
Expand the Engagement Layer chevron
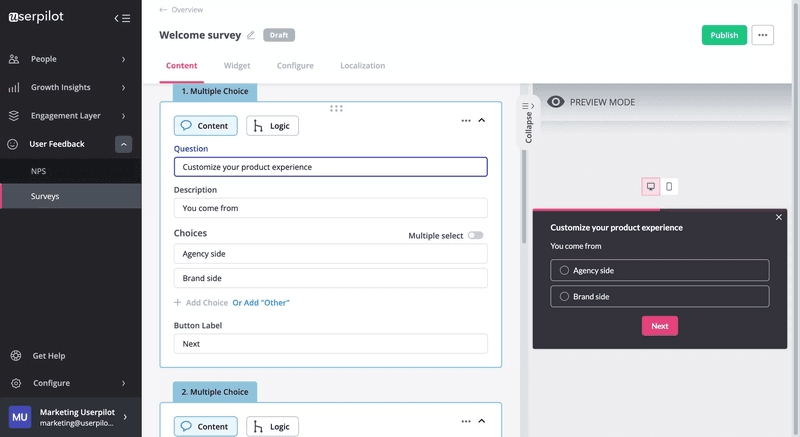123,116
